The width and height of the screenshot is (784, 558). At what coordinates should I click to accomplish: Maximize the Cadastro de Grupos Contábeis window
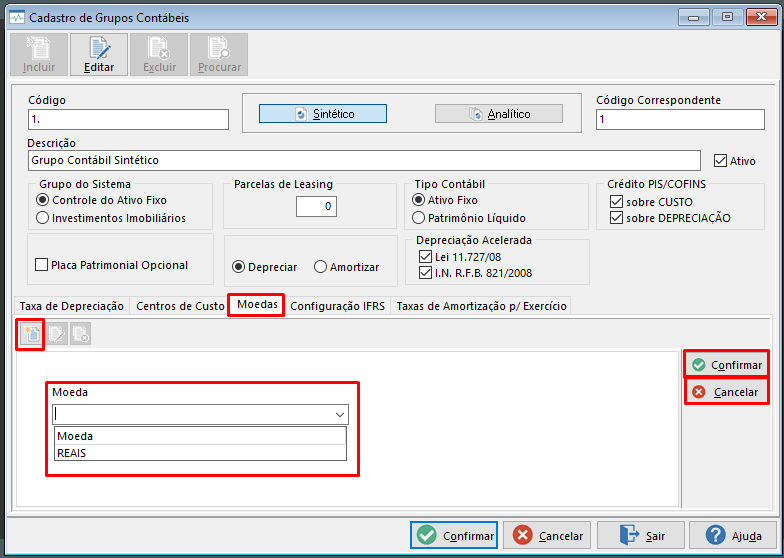(x=728, y=17)
